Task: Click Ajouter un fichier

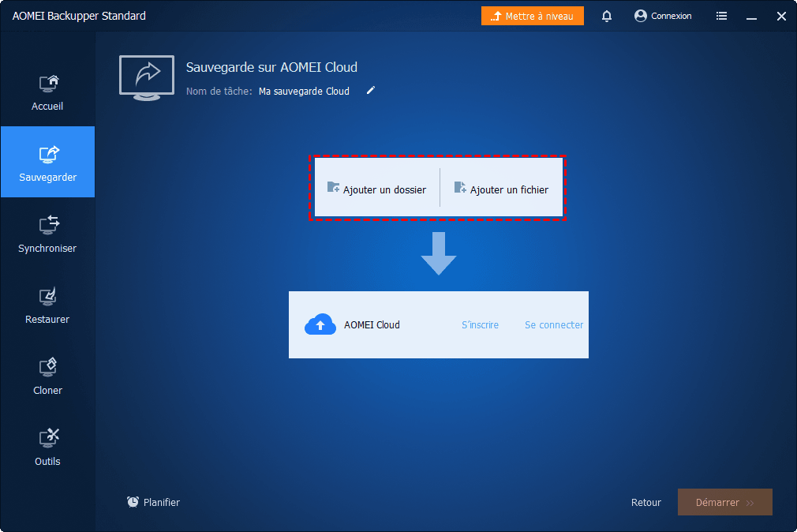Action: [502, 189]
